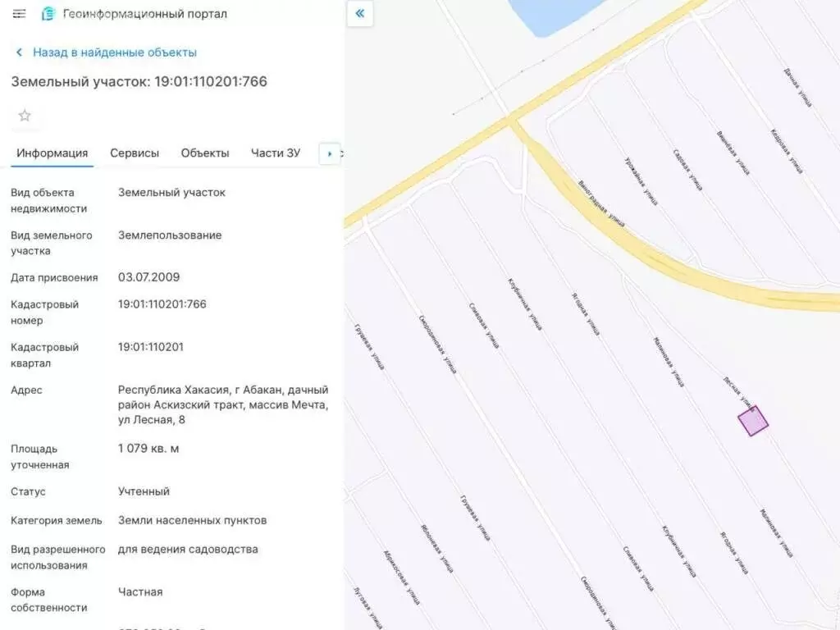This screenshot has width=840, height=630.
Task: Click the parcel address text ending in ул Лесная, 8
Action: coord(223,405)
